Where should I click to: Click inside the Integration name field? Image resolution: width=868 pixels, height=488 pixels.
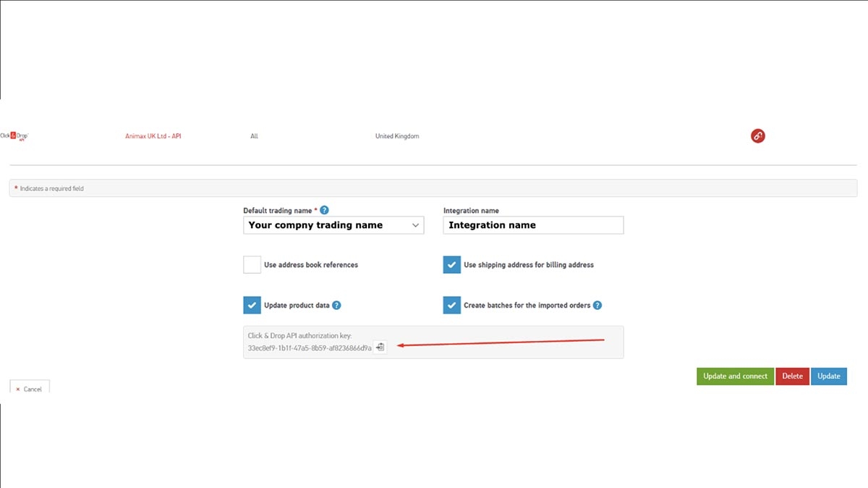533,225
